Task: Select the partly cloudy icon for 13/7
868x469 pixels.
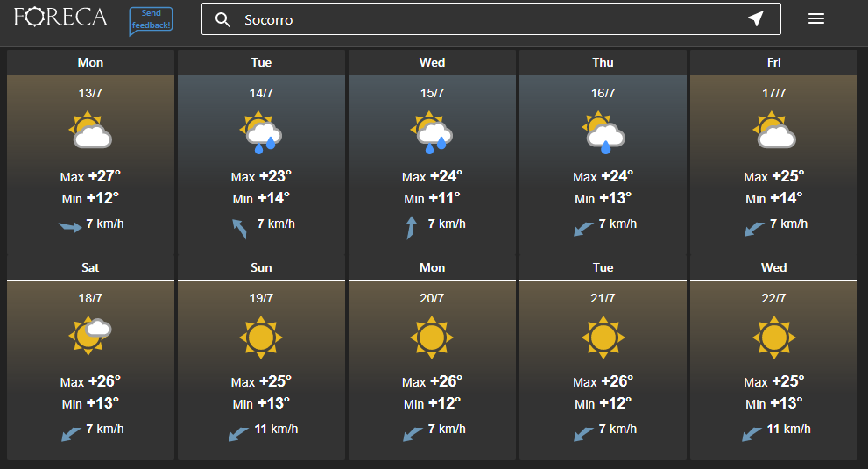Action: click(x=90, y=130)
